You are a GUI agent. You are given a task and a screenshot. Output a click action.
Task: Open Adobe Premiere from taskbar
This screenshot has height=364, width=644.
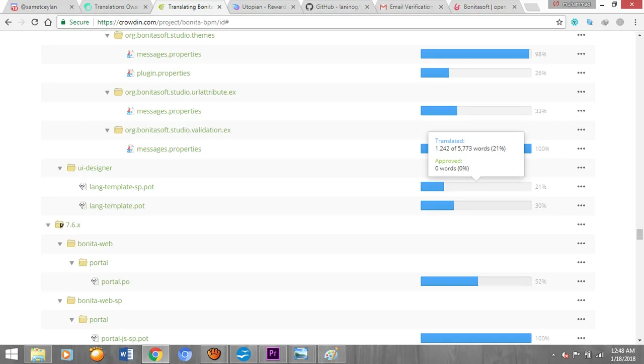click(273, 354)
